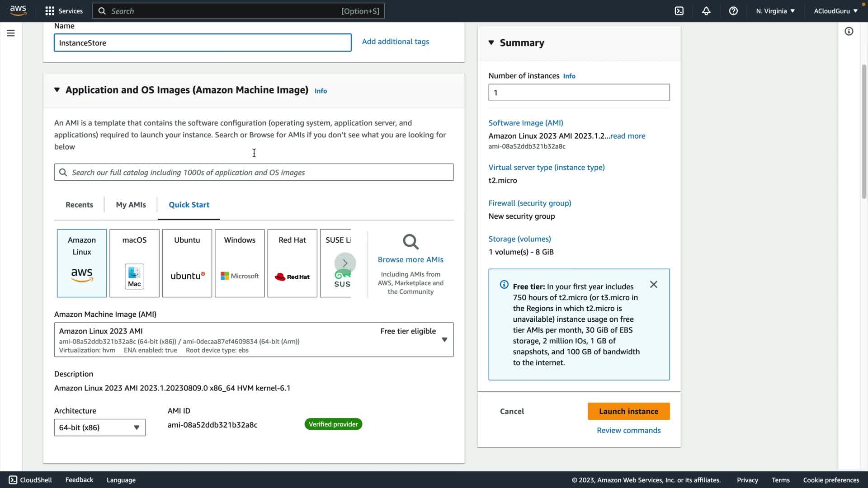This screenshot has height=488, width=868.
Task: Click the Launch instance button
Action: (x=628, y=411)
